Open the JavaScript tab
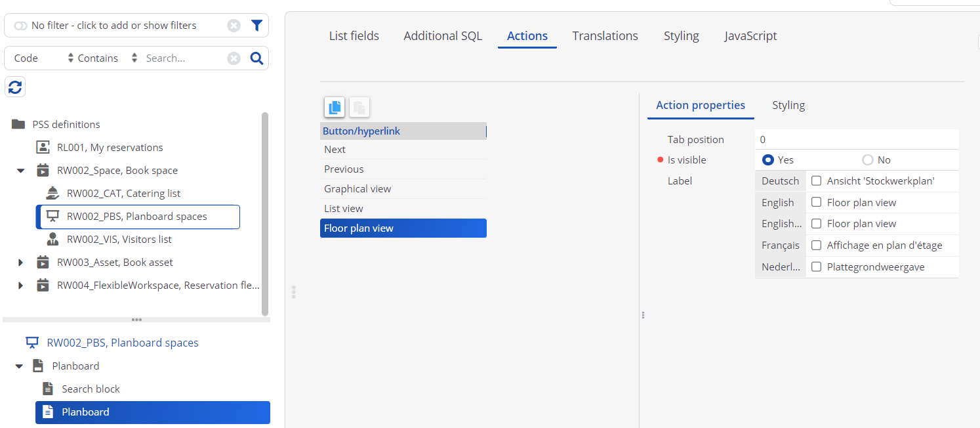Viewport: 980px width, 428px height. coord(750,36)
